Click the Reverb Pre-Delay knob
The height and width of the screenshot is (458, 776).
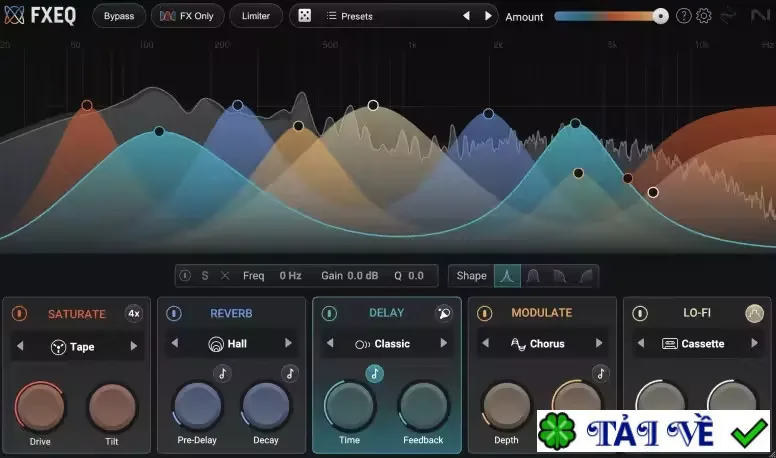197,405
